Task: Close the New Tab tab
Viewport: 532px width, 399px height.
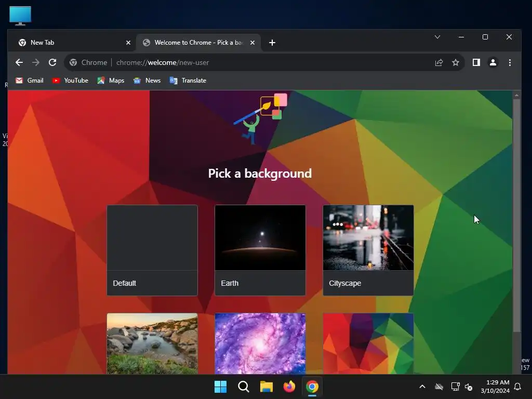Action: point(128,43)
